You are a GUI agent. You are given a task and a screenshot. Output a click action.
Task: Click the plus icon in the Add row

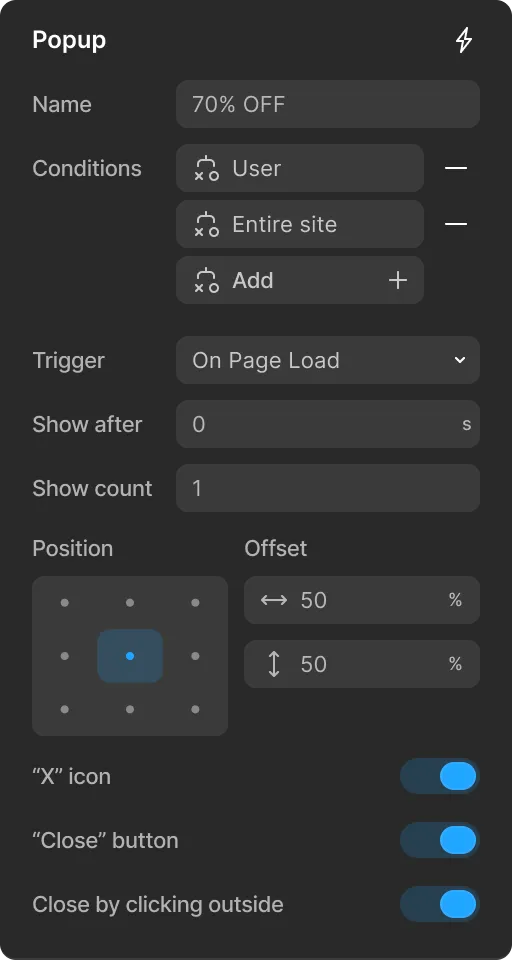[398, 280]
